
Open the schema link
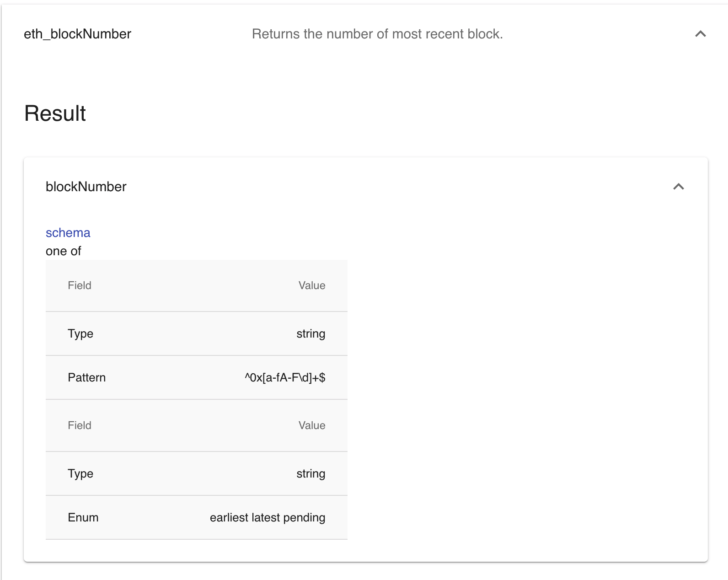[x=68, y=233]
